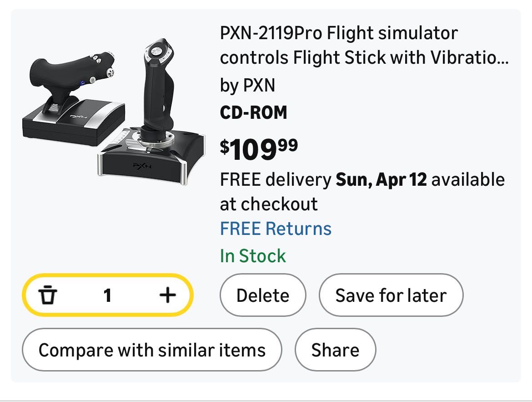Open Compare with similar items
532x402 pixels.
coord(152,350)
